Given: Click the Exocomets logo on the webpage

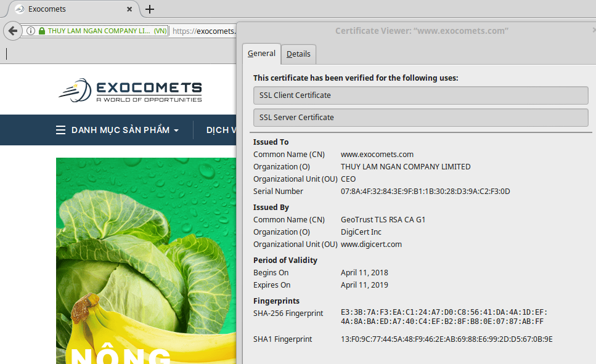Looking at the screenshot, I should pyautogui.click(x=130, y=91).
